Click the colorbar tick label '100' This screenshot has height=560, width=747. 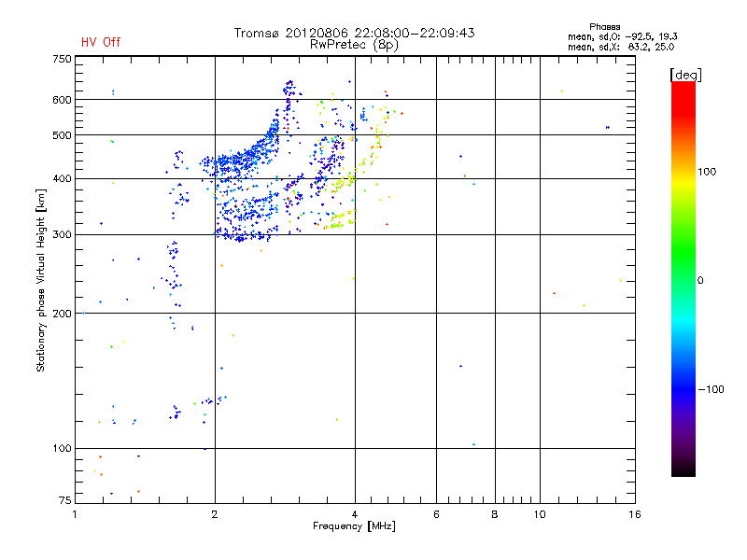point(707,172)
